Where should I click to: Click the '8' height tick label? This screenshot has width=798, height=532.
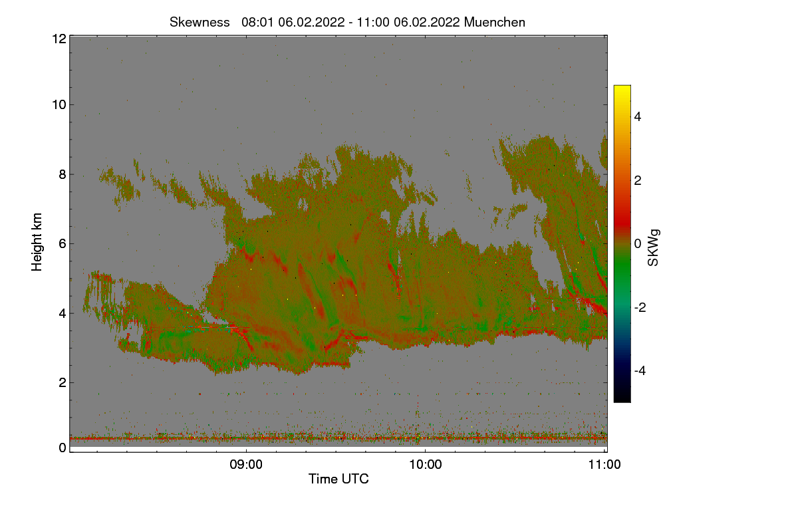63,175
